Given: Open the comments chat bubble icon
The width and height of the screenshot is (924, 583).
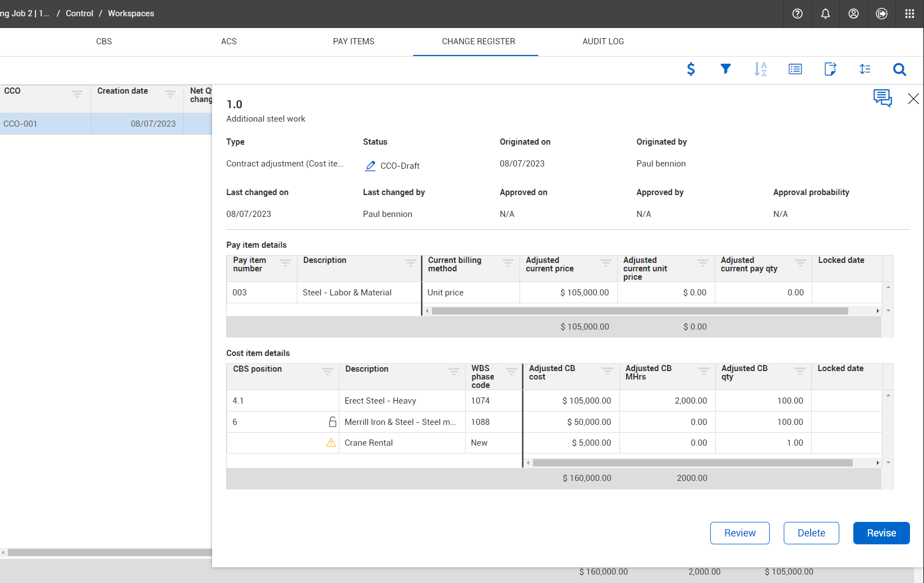Looking at the screenshot, I should click(x=882, y=98).
